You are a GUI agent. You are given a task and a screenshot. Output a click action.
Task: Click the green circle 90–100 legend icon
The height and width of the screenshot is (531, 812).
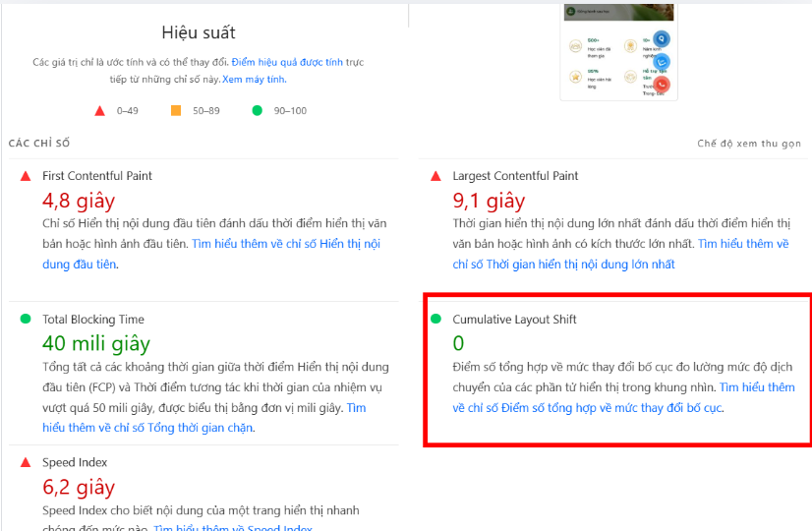point(257,110)
